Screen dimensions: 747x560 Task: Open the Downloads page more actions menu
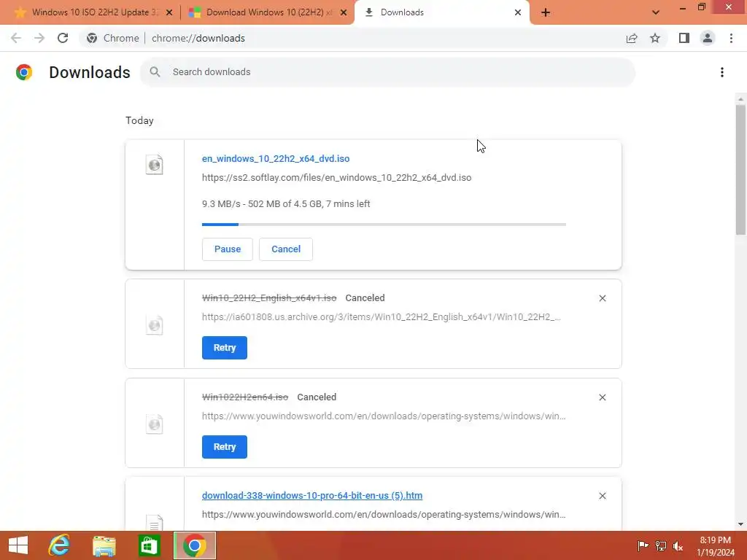[722, 72]
